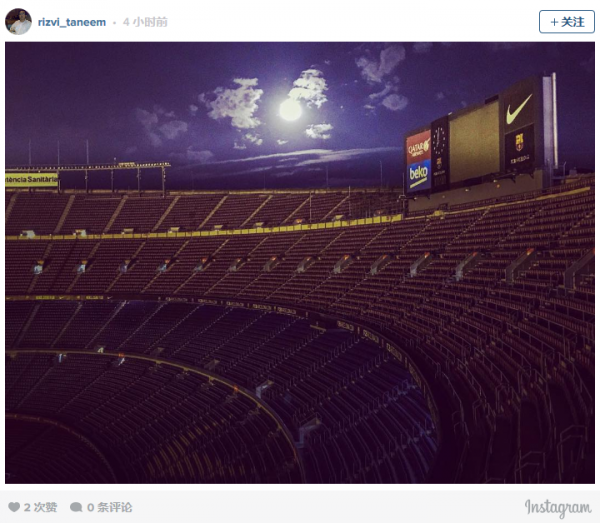This screenshot has height=523, width=600.
Task: Click the full moon in the photo
Action: (x=290, y=110)
